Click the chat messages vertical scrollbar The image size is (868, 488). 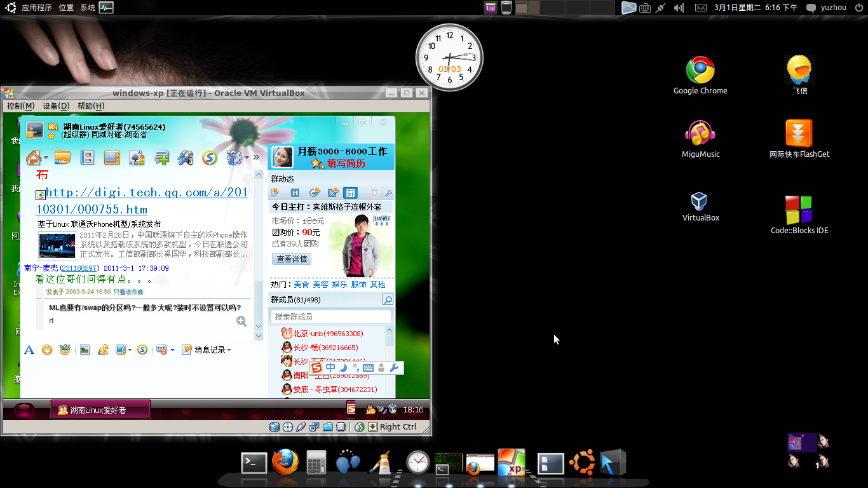(x=258, y=250)
